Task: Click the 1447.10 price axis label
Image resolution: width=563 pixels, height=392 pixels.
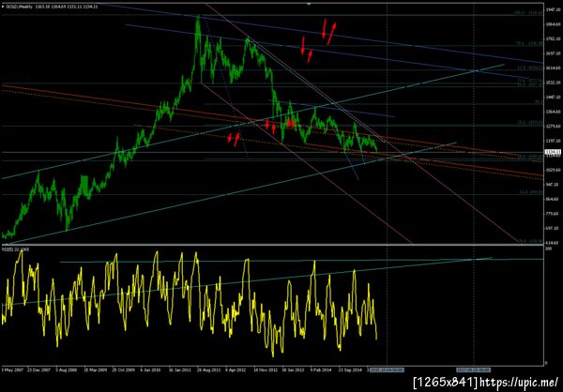Action: (553, 97)
